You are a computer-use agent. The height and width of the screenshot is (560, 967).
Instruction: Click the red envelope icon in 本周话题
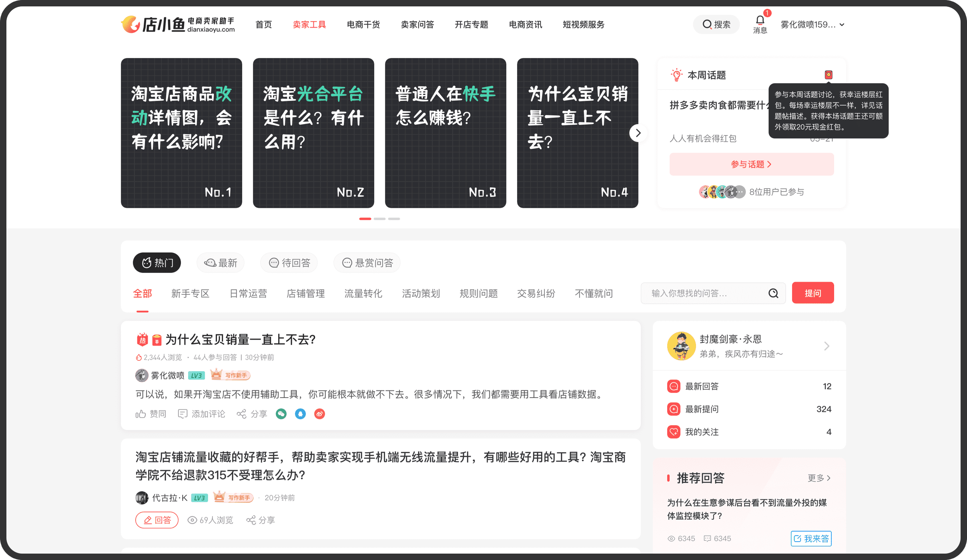(829, 75)
